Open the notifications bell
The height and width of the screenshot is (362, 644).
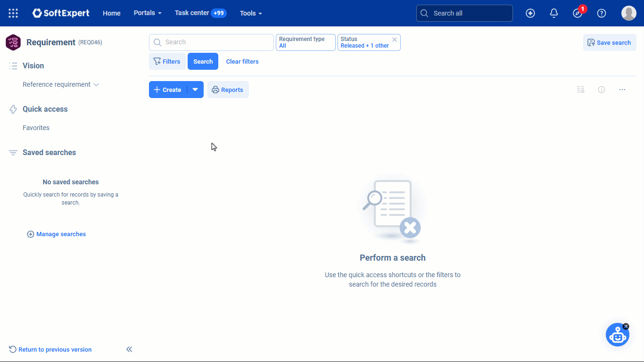(x=554, y=13)
